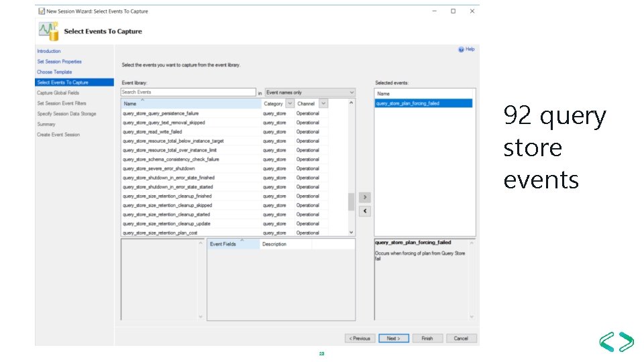Click the Channel column header
644x362 pixels.
click(x=307, y=103)
